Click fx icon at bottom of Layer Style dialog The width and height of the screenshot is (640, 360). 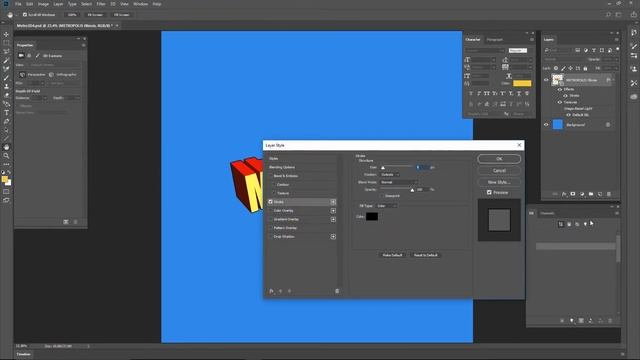pyautogui.click(x=271, y=291)
